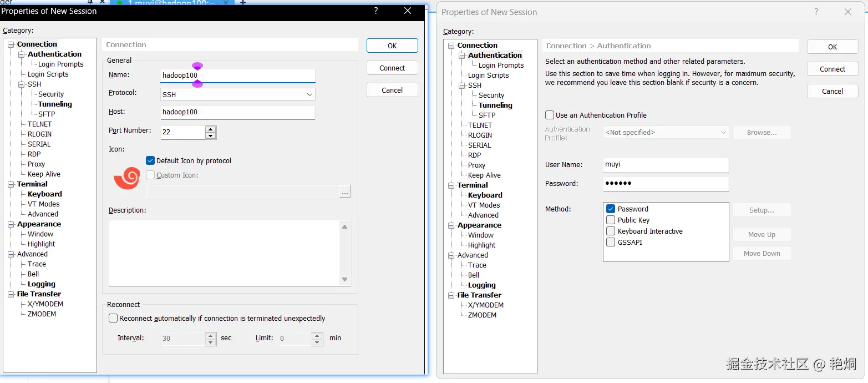
Task: Click Connect in the left dialog
Action: [x=392, y=68]
